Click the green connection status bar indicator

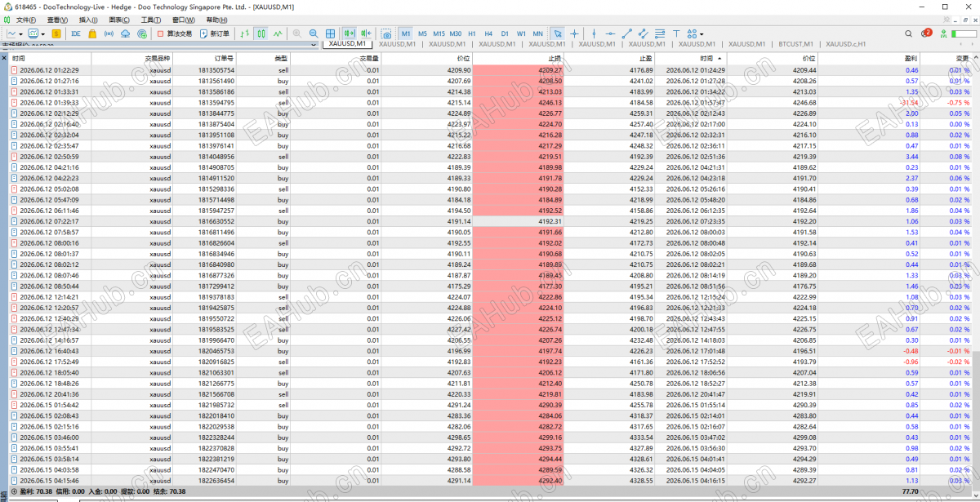point(964,33)
